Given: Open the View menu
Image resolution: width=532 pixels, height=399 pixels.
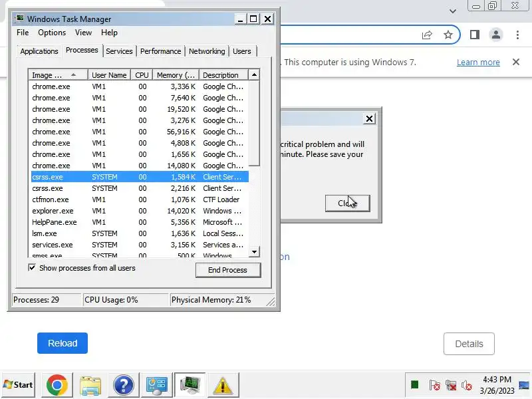Looking at the screenshot, I should (x=84, y=33).
